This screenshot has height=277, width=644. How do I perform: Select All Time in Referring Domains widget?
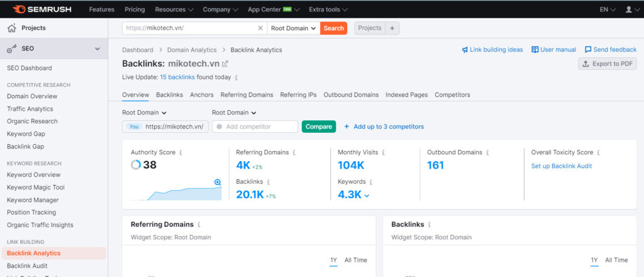tap(356, 260)
